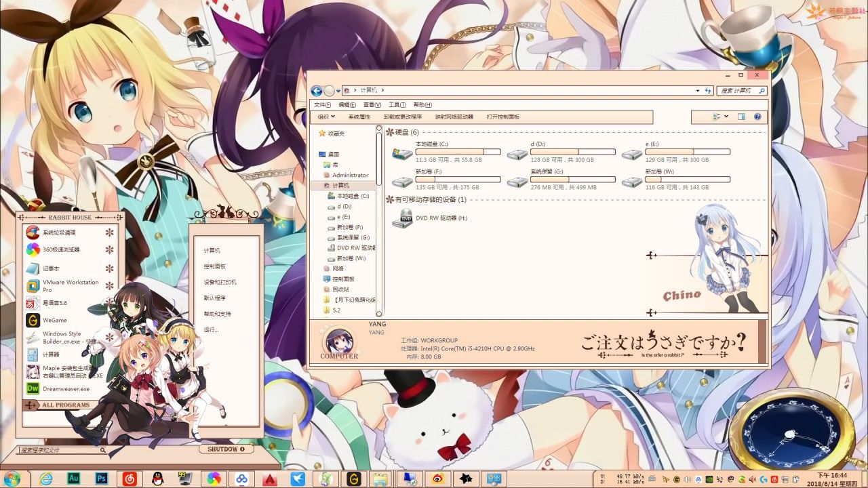The image size is (868, 488).
Task: Open the Windows Start orb
Action: click(12, 479)
